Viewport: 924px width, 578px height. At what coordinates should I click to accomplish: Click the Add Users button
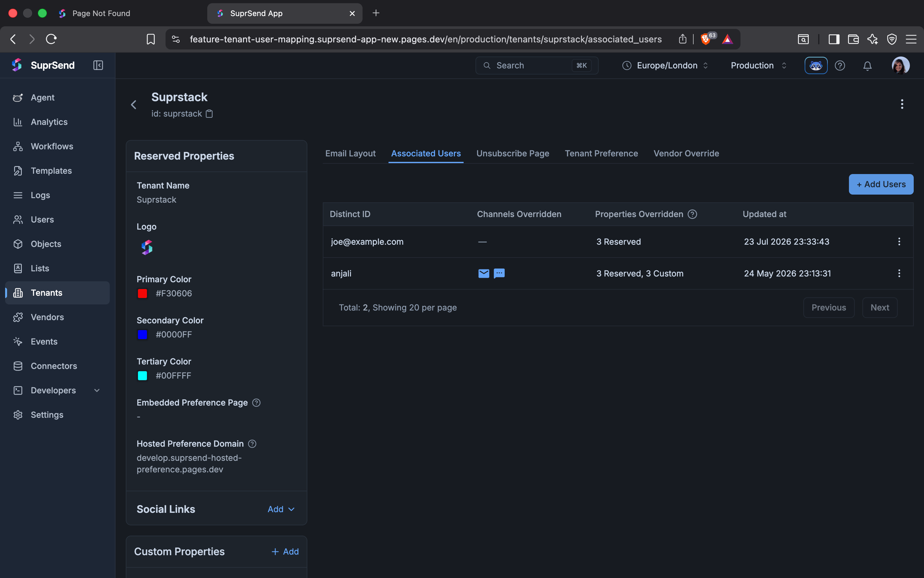pos(881,184)
